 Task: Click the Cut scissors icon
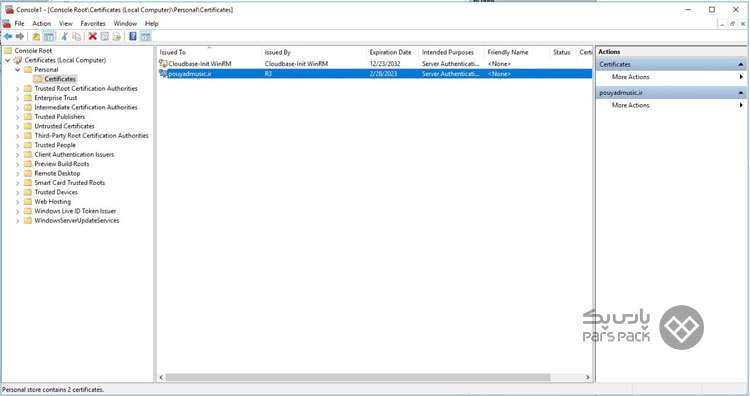[64, 36]
